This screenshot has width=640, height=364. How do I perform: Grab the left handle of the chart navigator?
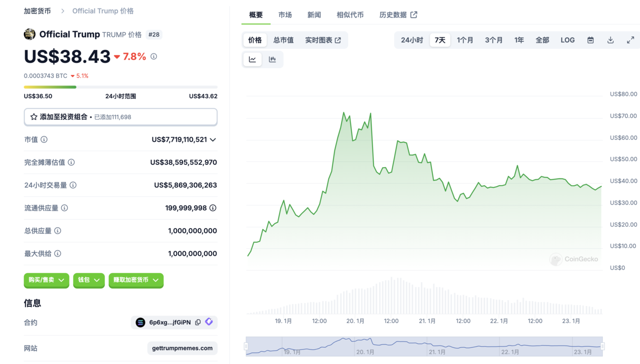click(x=246, y=346)
